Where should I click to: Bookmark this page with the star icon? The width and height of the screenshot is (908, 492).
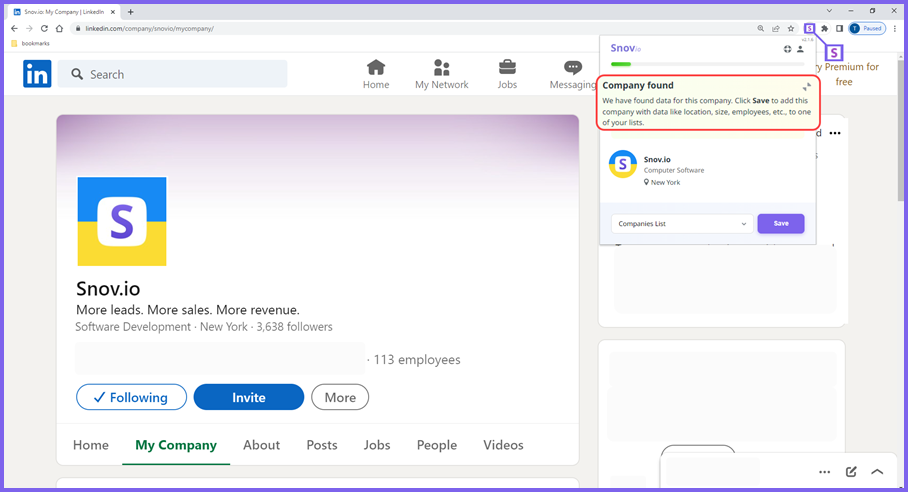(791, 28)
